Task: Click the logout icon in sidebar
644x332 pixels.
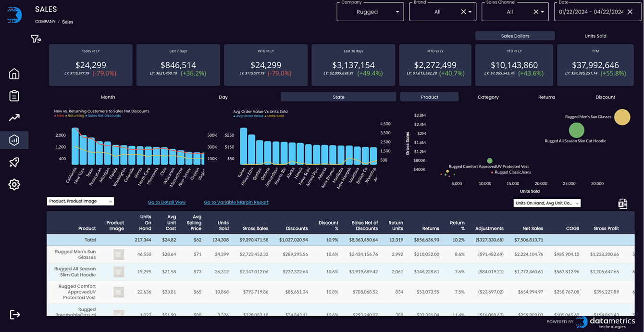Action: tap(15, 315)
